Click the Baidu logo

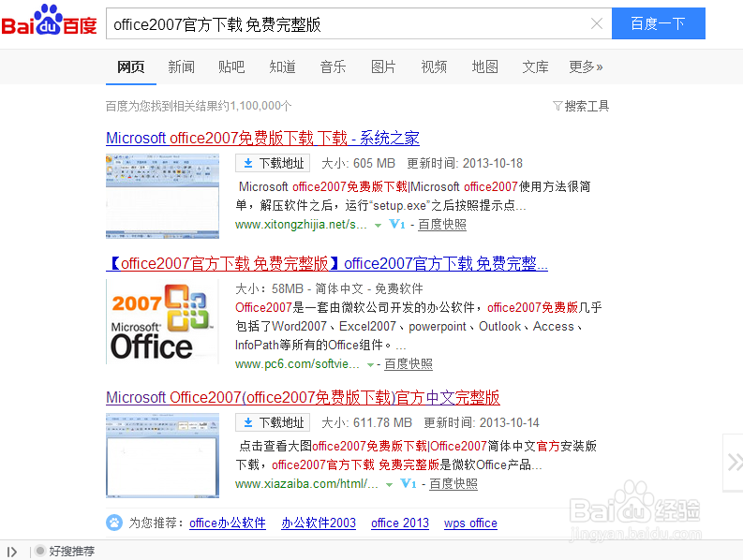pos(50,21)
